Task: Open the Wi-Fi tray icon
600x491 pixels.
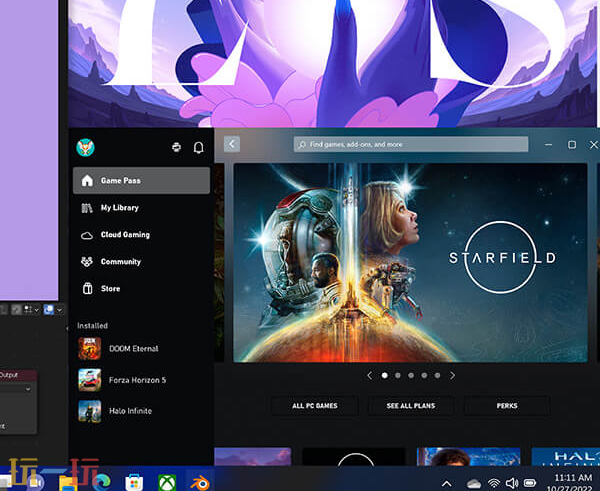Action: tap(494, 483)
